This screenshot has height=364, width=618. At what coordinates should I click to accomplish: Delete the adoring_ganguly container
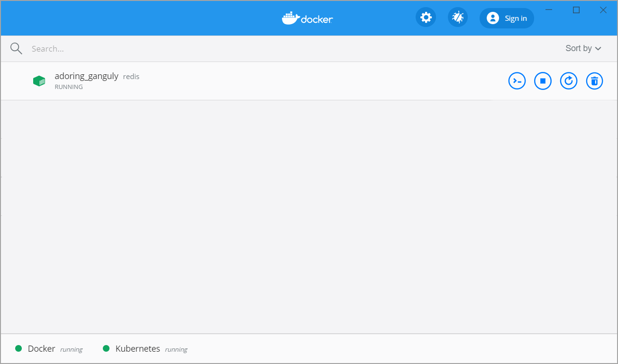[x=594, y=81]
